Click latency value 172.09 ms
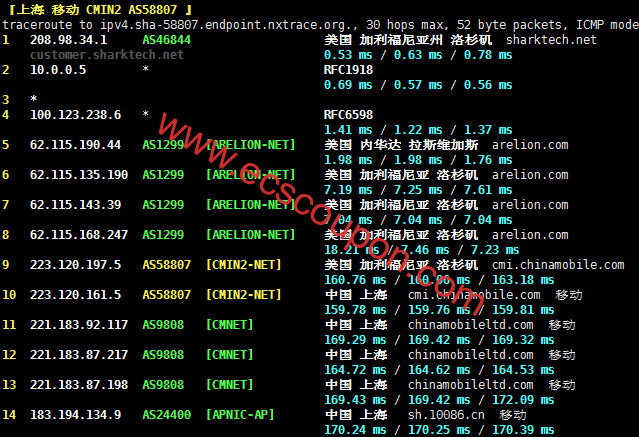This screenshot has height=437, width=639. [x=523, y=400]
